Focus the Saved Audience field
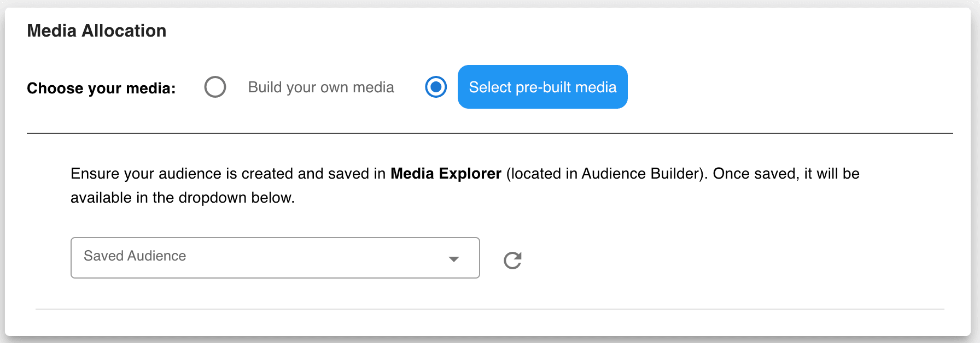This screenshot has width=980, height=343. [275, 258]
